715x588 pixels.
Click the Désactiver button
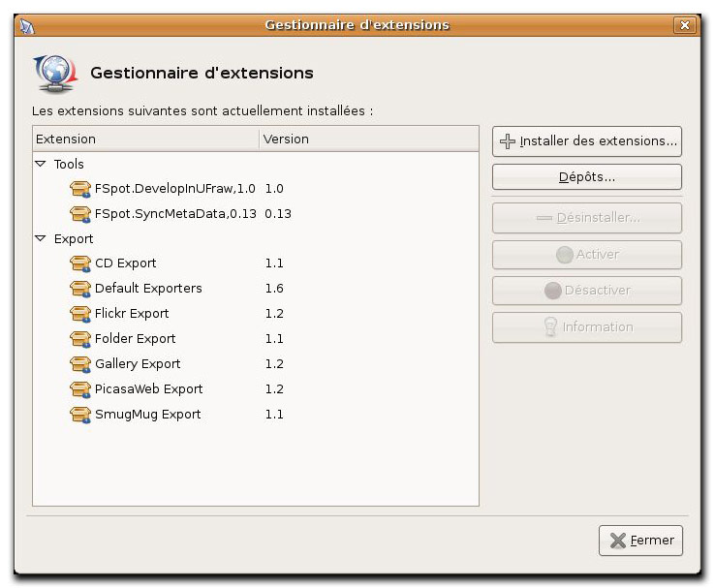tap(587, 291)
